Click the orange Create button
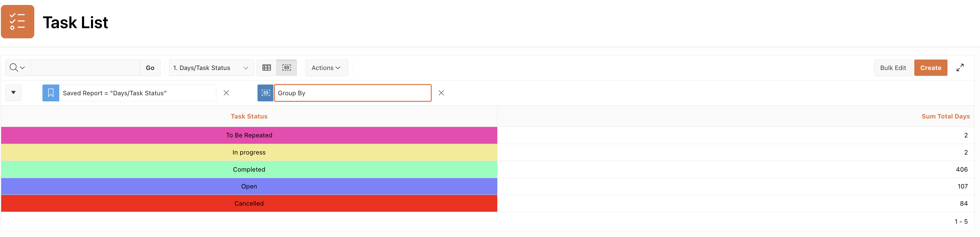 tap(930, 68)
